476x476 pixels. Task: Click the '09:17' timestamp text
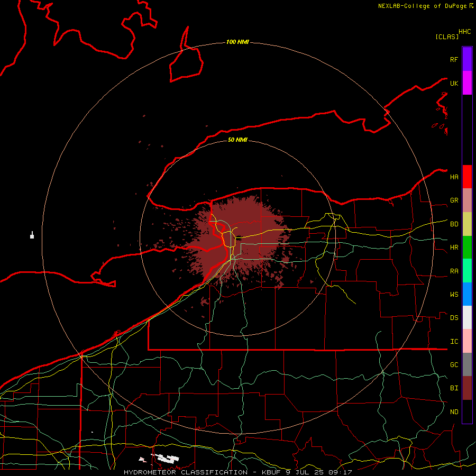pyautogui.click(x=341, y=472)
